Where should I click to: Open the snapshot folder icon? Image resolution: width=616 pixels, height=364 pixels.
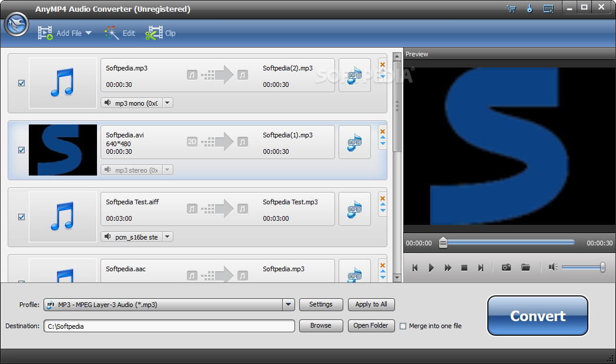[525, 268]
